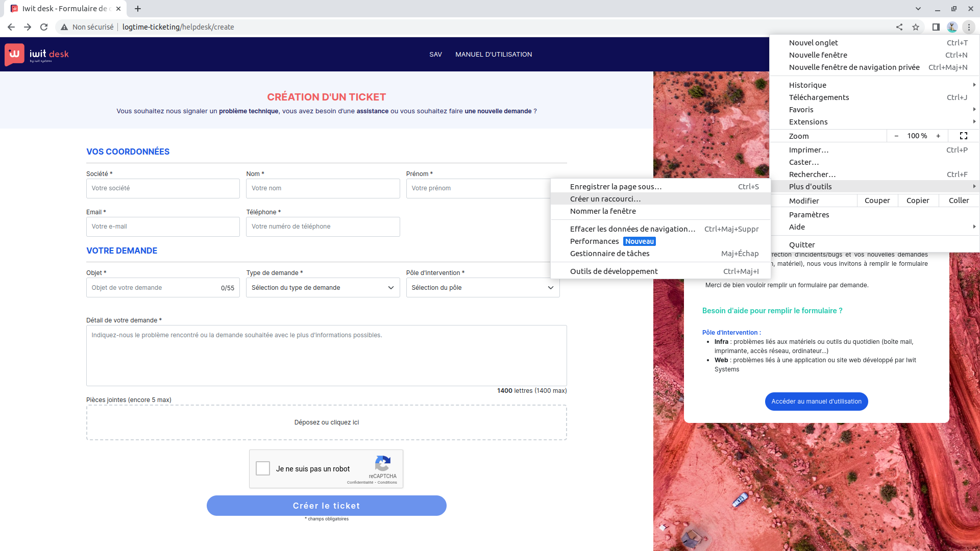Click the 'Votre société' input field
Screen dimensions: 980x551
(x=163, y=188)
